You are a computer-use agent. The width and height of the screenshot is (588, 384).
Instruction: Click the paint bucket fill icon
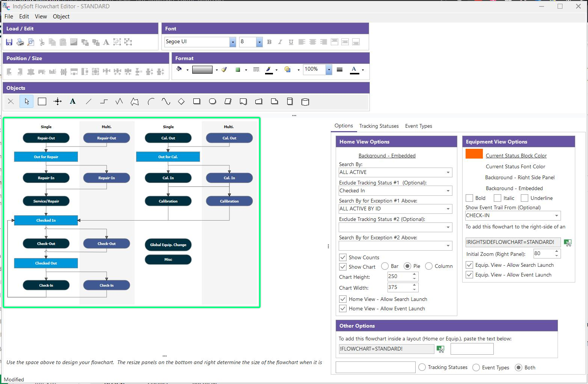pos(179,69)
